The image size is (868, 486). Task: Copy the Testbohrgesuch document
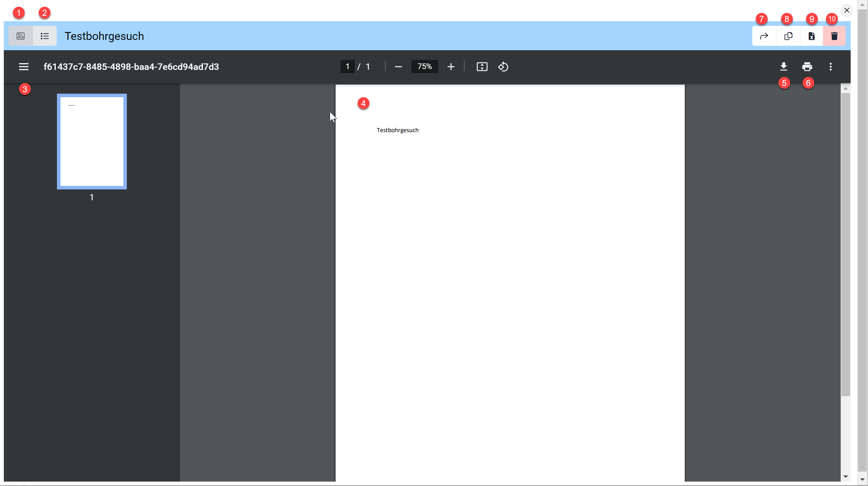[x=788, y=36]
